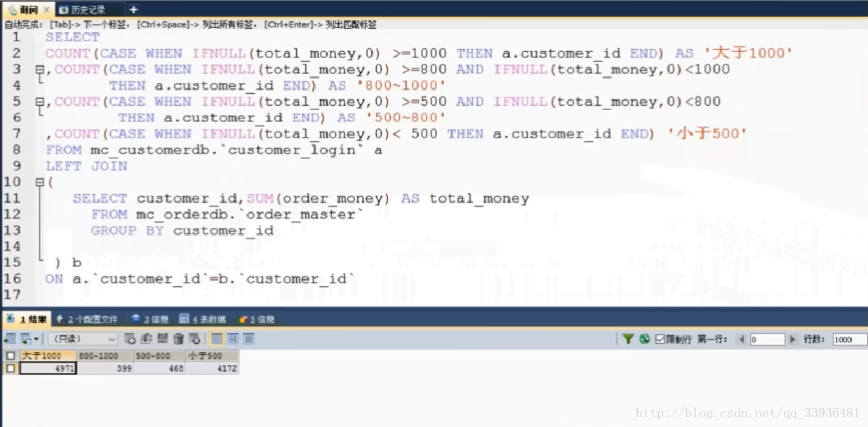This screenshot has height=427, width=868.
Task: Click the 大于1000 column header
Action: pos(48,355)
